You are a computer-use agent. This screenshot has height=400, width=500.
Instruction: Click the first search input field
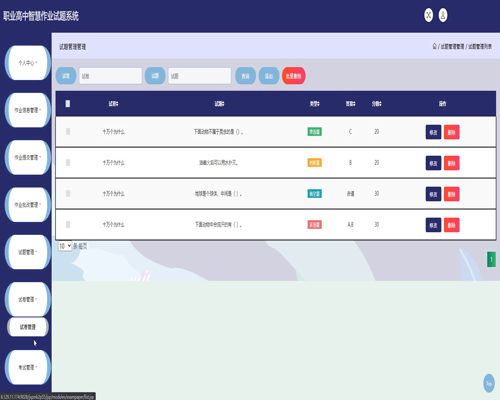click(110, 76)
